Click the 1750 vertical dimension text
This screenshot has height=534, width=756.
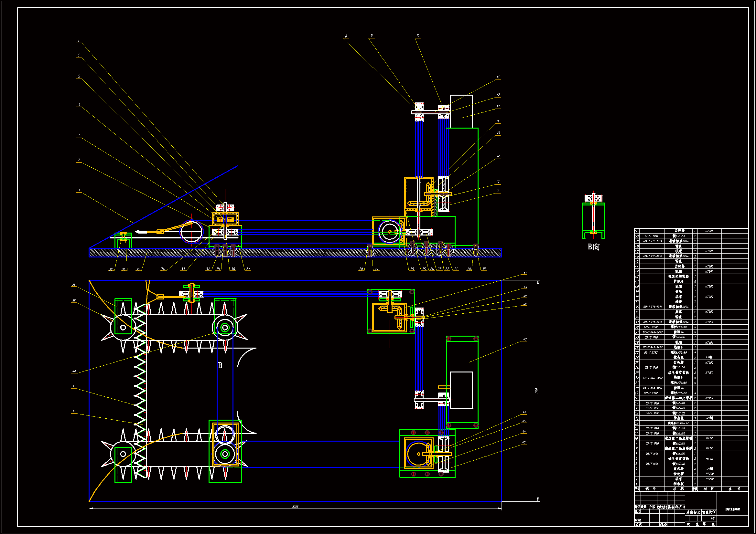pyautogui.click(x=536, y=391)
